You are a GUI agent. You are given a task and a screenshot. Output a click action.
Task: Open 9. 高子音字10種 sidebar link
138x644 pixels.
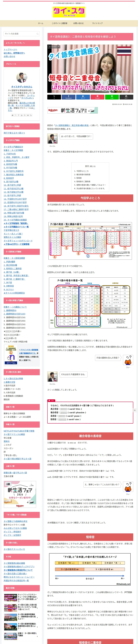[x=11, y=182]
